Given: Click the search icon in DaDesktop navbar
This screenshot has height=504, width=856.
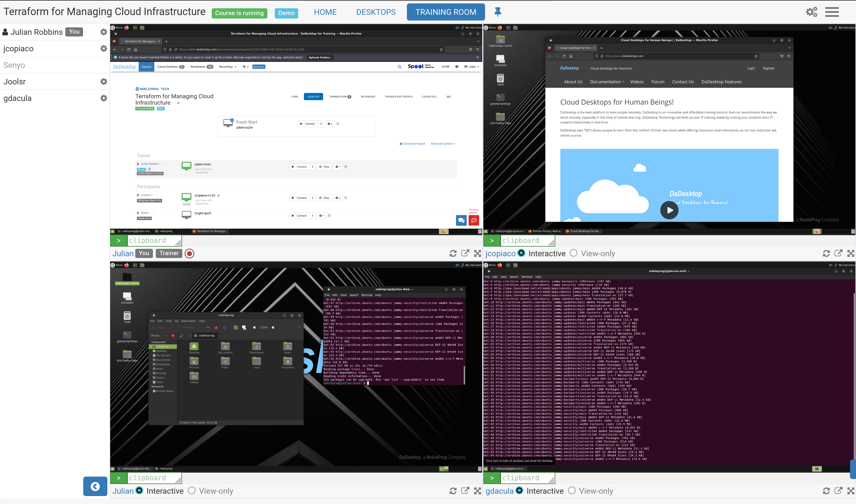Looking at the screenshot, I should (x=399, y=67).
